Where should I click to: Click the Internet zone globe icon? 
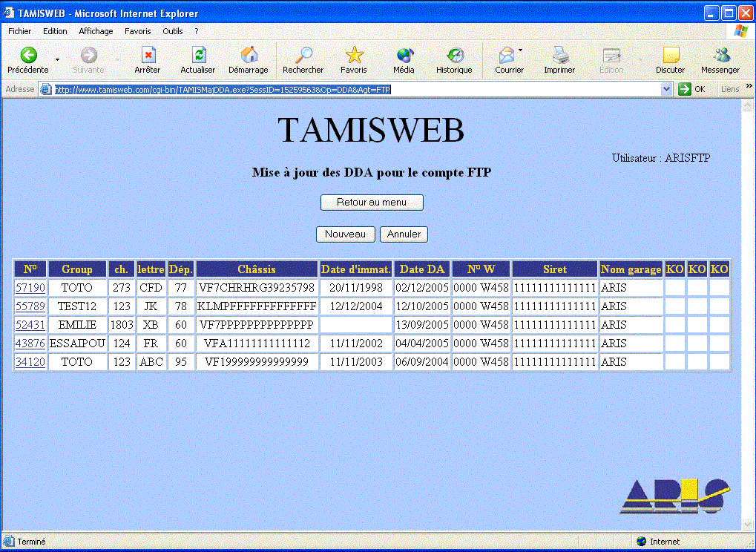click(x=641, y=542)
